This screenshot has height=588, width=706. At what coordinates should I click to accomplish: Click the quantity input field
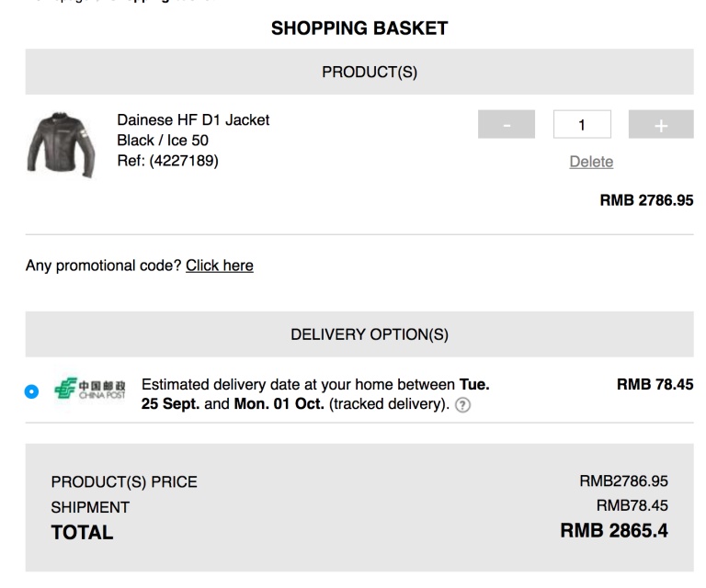click(x=582, y=124)
